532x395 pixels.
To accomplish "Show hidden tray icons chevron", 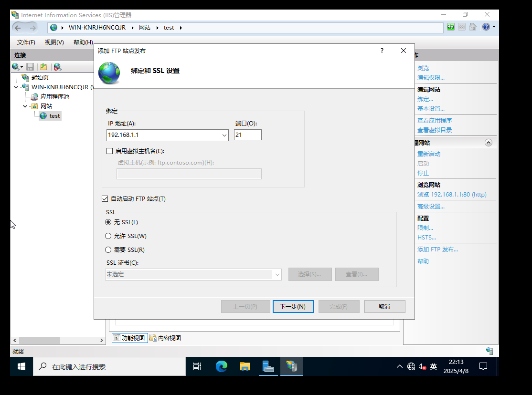I will [x=400, y=366].
